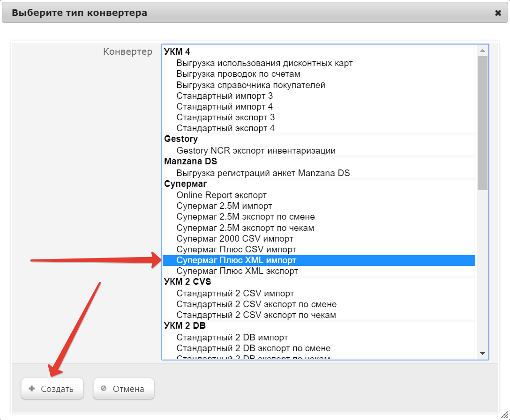Select Gestory NCR экспорт инвентаризации
510x420 pixels.
[256, 151]
